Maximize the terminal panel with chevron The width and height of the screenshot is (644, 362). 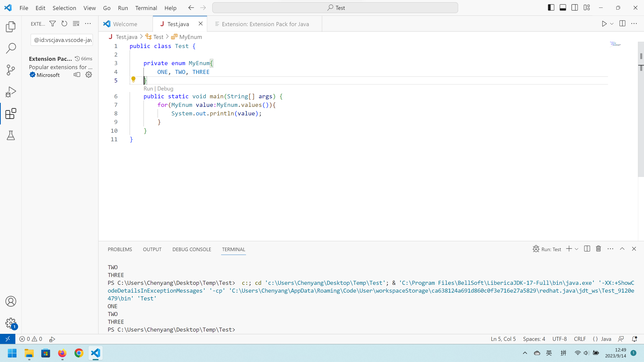click(x=622, y=249)
